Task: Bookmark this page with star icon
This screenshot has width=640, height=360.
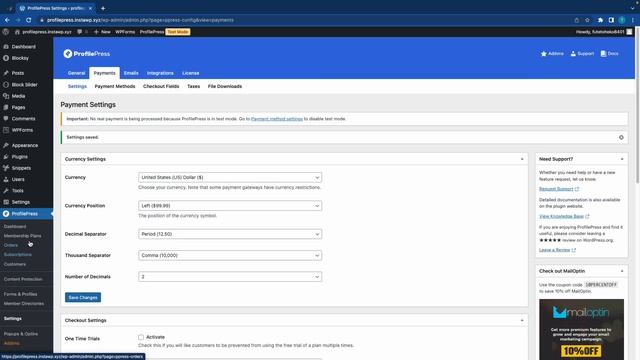Action: [587, 20]
